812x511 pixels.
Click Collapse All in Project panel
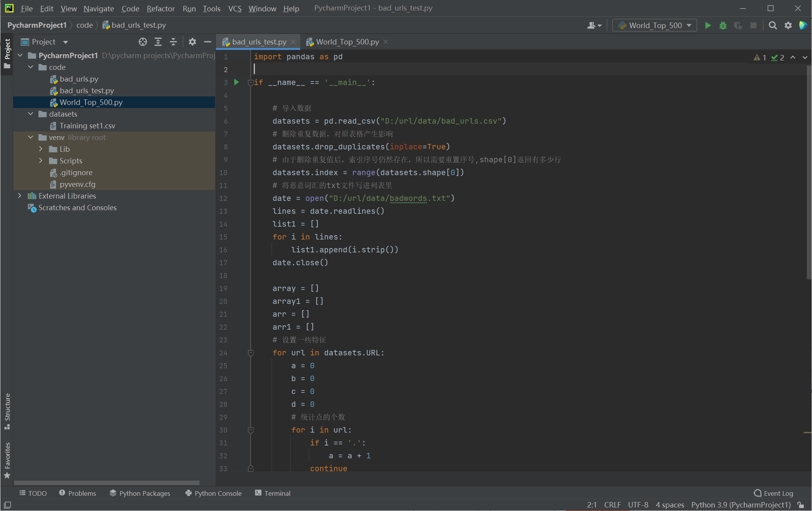pos(173,42)
